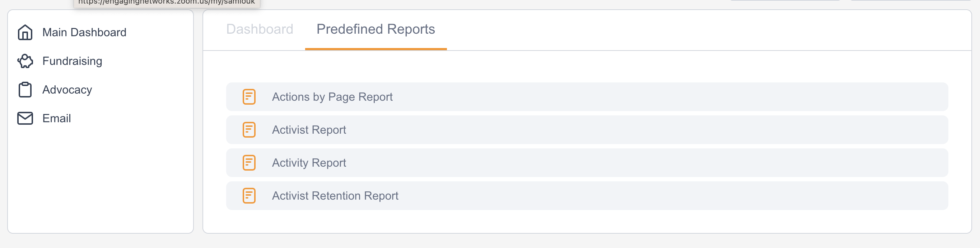This screenshot has width=980, height=248.
Task: Go to Fundraising section label
Action: (72, 61)
